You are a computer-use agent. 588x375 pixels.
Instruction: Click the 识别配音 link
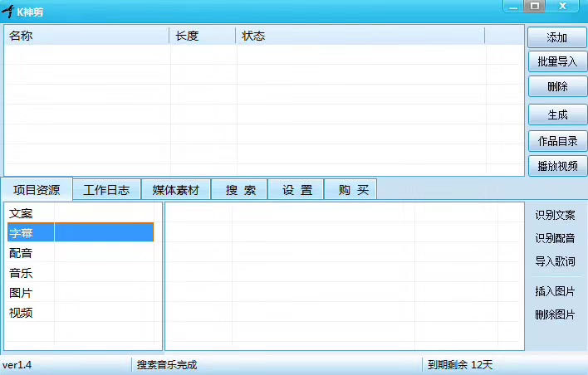555,238
